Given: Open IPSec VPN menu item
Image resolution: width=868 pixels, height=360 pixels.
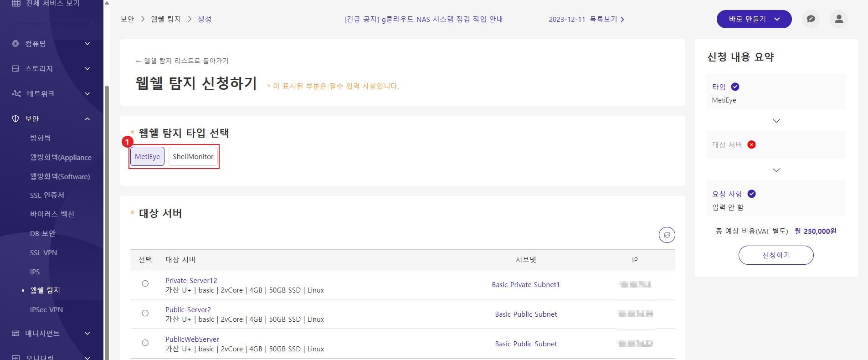Looking at the screenshot, I should pyautogui.click(x=46, y=309).
